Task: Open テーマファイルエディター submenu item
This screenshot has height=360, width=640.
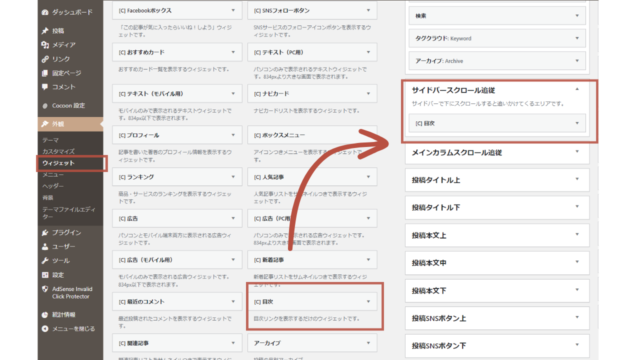Action: [69, 213]
